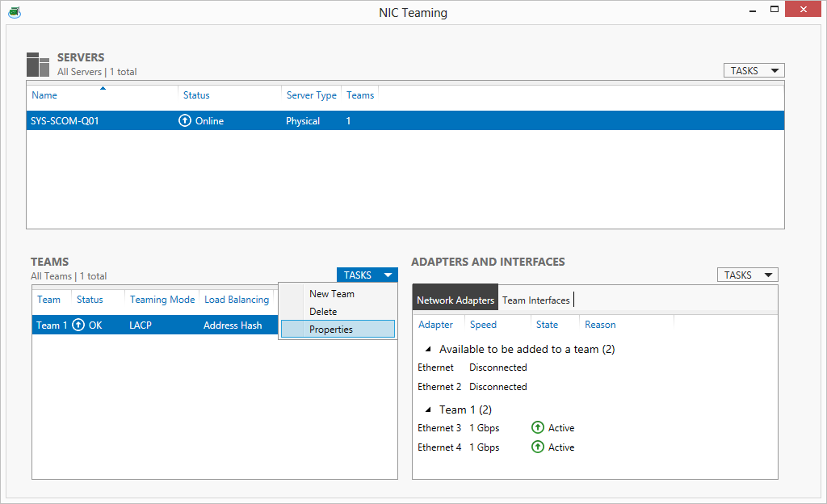Click the Online status icon for SYS-SCOM-Q01

click(185, 121)
